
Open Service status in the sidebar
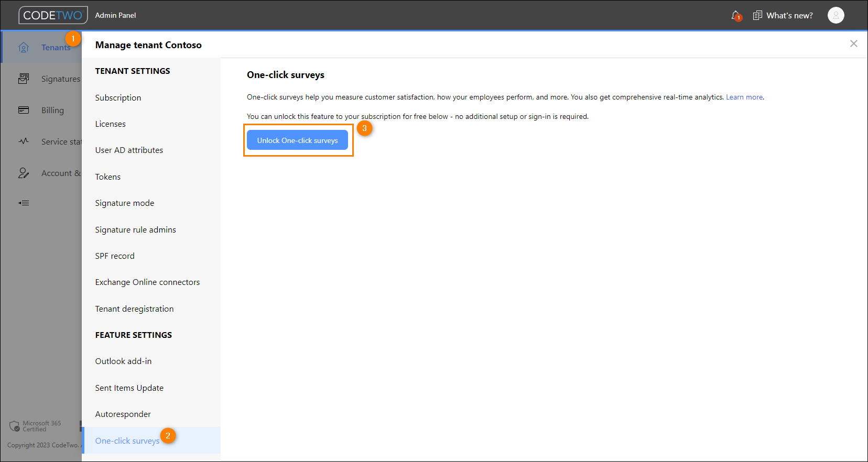(61, 141)
